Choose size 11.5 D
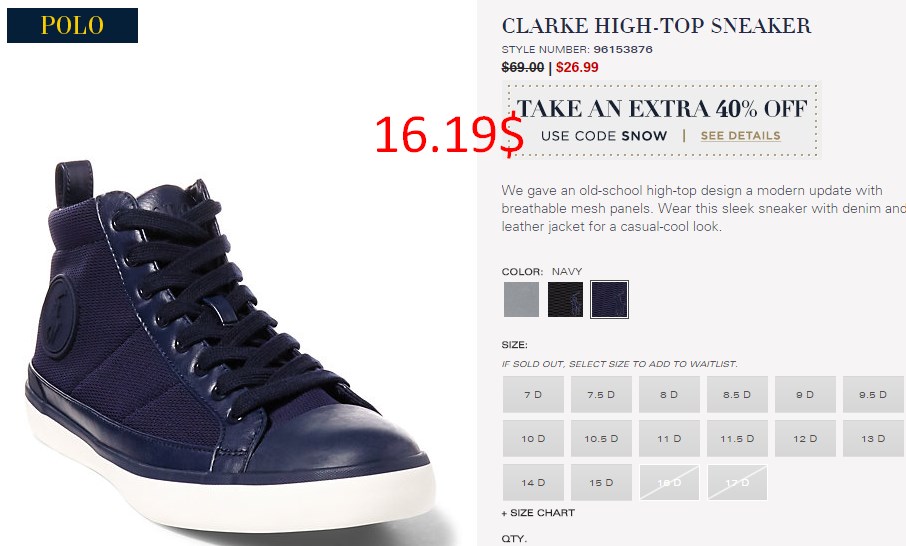Screen dimensions: 906x546 pos(737,439)
